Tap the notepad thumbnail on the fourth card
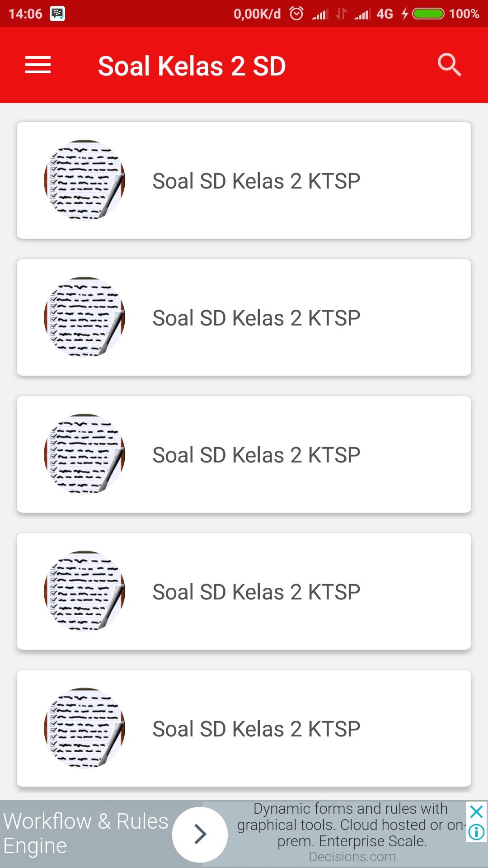The image size is (488, 868). coord(84,591)
